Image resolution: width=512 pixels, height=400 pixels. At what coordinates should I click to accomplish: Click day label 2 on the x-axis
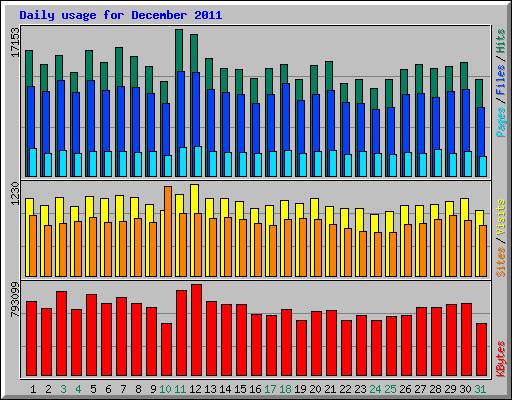48,389
